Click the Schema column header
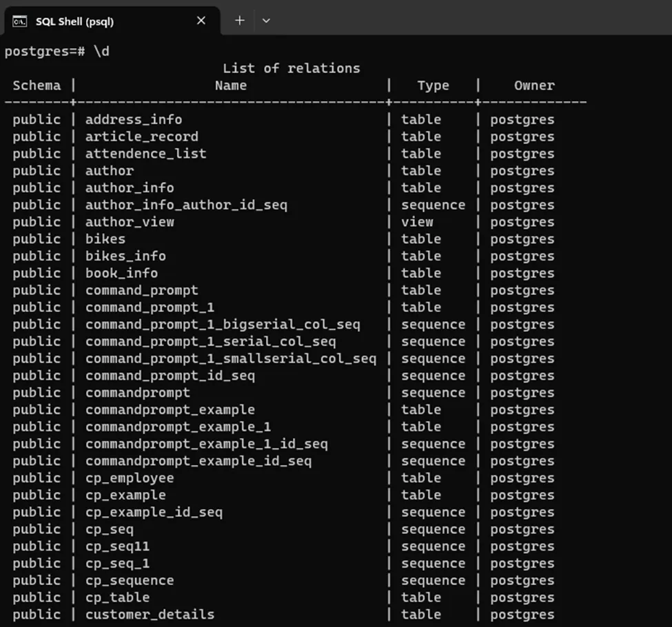Screen dimensions: 672x627 (x=37, y=85)
